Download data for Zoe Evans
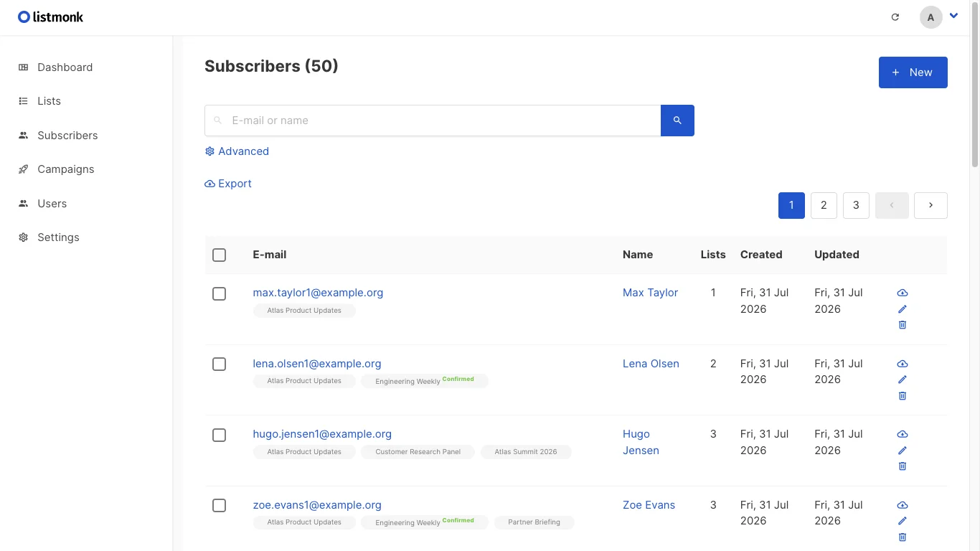This screenshot has height=551, width=980. pos(903,505)
